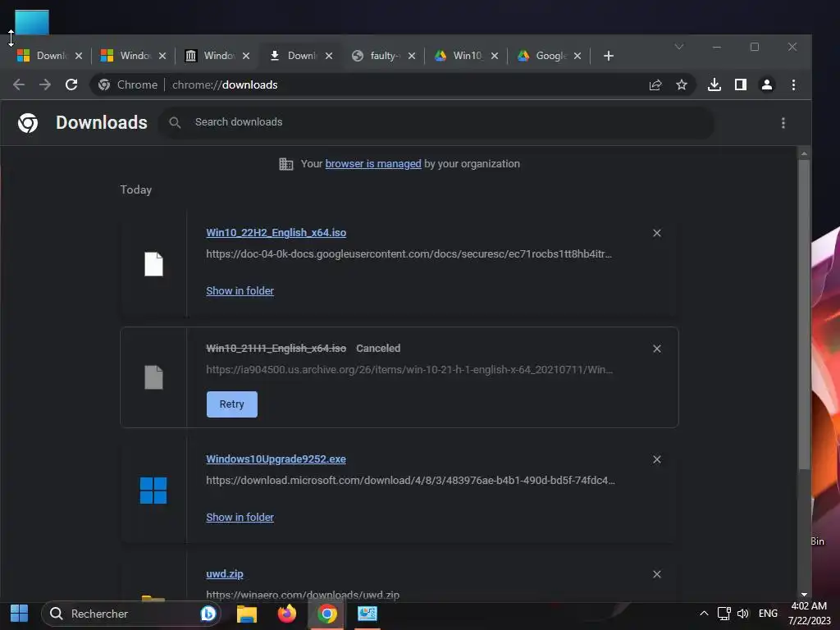Viewport: 840px width, 630px height.
Task: Open the Windows Start menu
Action: pyautogui.click(x=20, y=614)
